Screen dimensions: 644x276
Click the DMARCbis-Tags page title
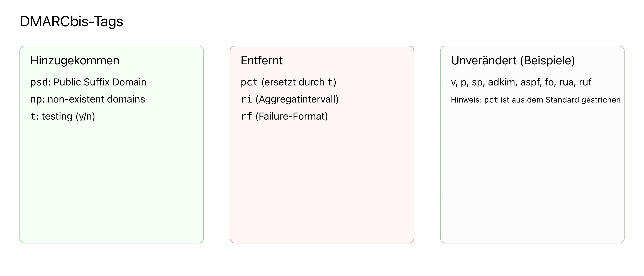[72, 21]
